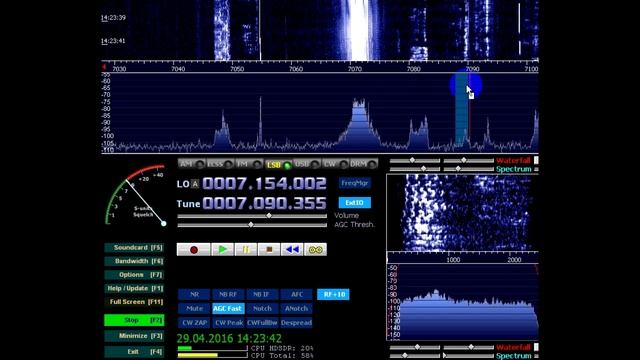The image size is (640, 360).
Task: Click 7070 on the RF frequency scale
Action: coord(355,69)
